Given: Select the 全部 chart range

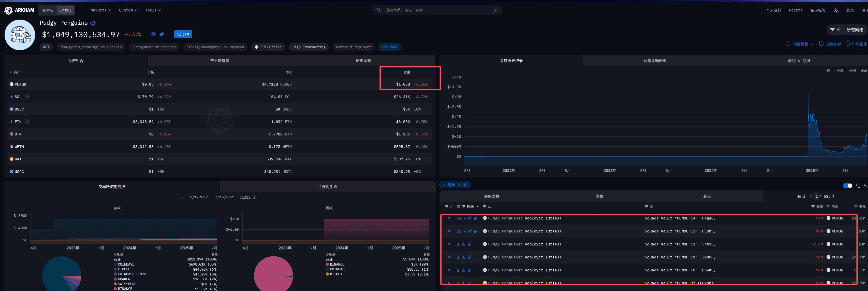Looking at the screenshot, I should 864,71.
